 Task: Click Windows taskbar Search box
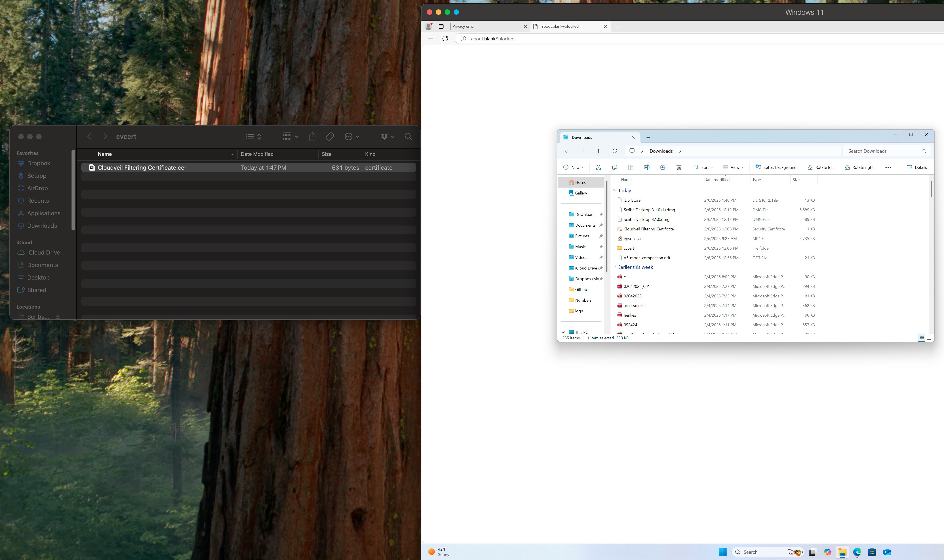click(768, 552)
